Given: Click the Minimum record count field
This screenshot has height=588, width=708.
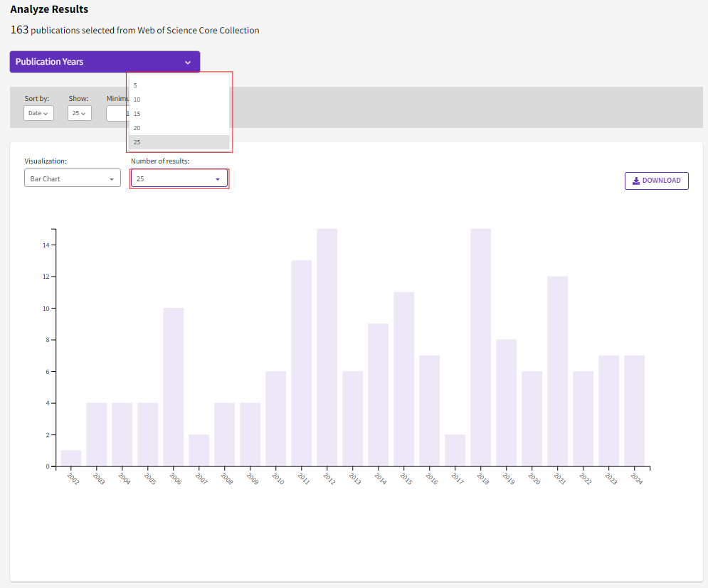Looking at the screenshot, I should click(x=116, y=113).
